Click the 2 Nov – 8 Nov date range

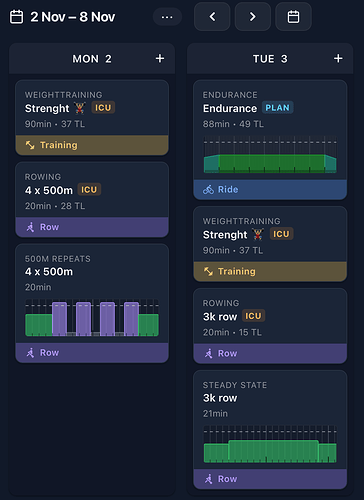pyautogui.click(x=73, y=17)
